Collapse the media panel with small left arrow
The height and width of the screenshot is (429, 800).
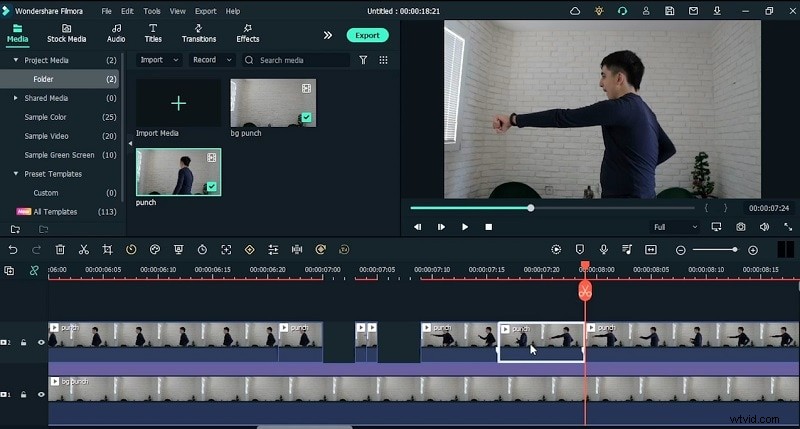(x=130, y=143)
